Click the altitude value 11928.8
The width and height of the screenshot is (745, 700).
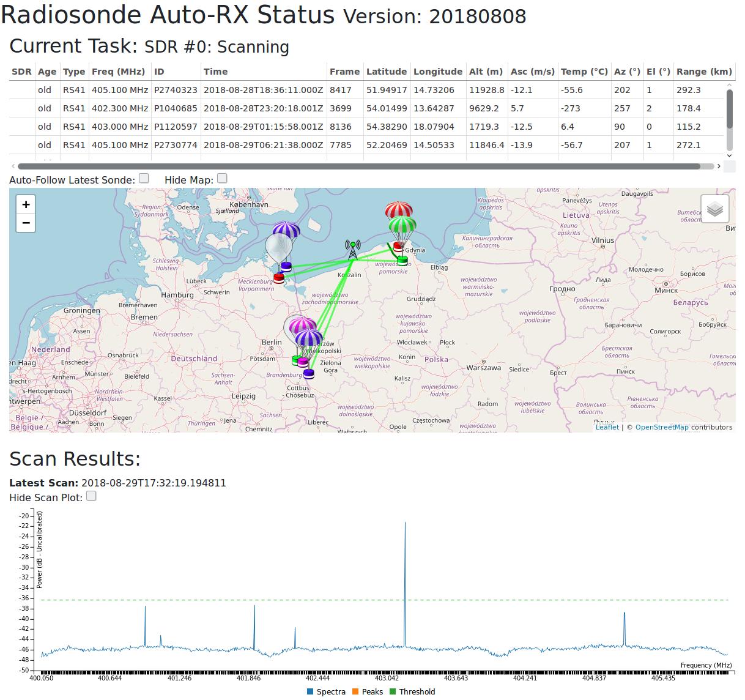point(487,90)
